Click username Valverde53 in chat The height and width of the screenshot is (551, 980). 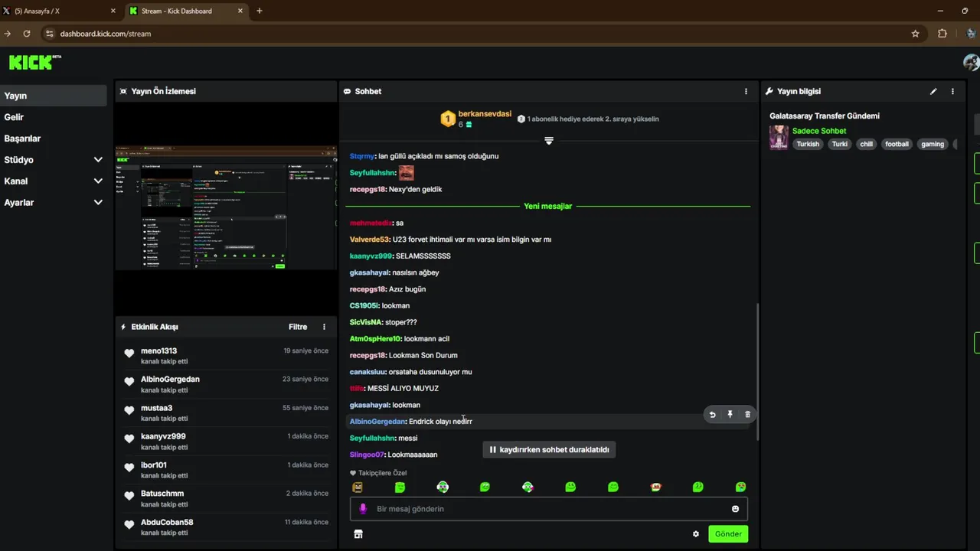[x=370, y=240]
